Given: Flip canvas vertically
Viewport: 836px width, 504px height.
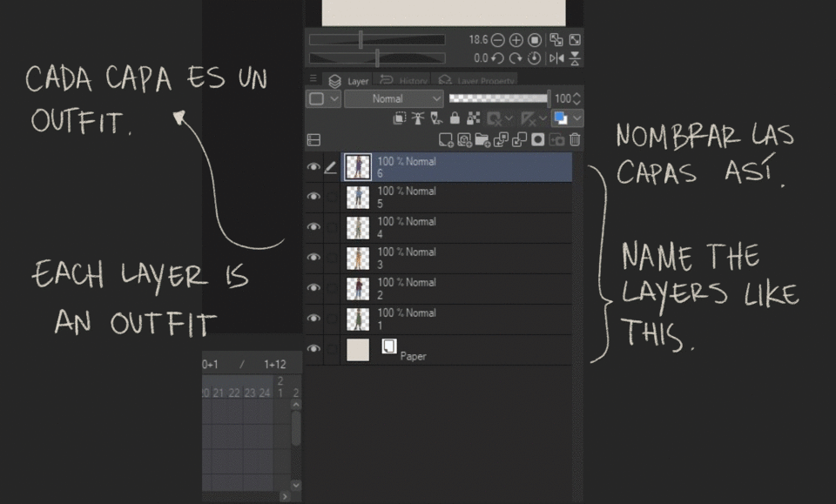Looking at the screenshot, I should pos(575,58).
